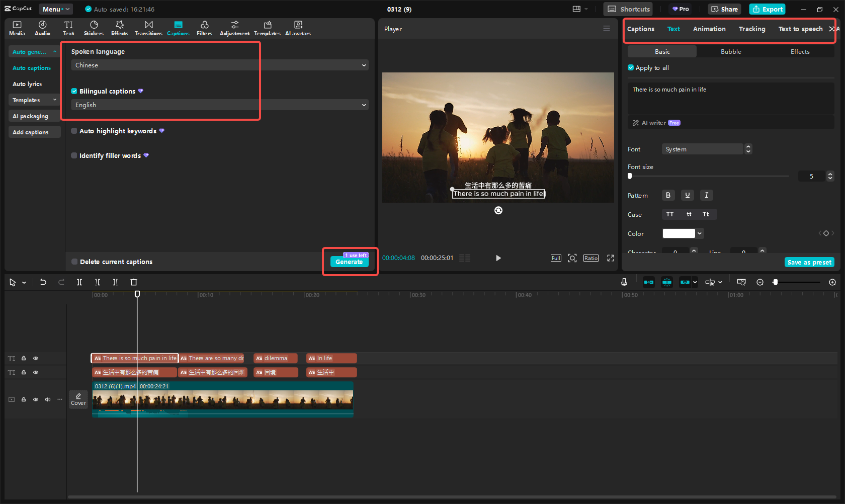Viewport: 845px width, 504px height.
Task: Apply italic text pattern
Action: [706, 195]
